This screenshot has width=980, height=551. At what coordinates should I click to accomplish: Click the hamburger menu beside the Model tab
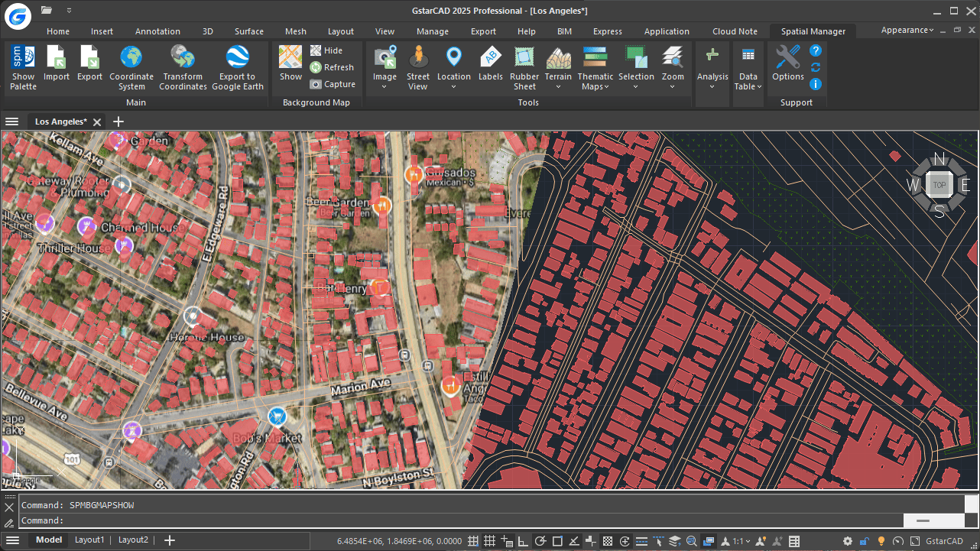pyautogui.click(x=12, y=540)
